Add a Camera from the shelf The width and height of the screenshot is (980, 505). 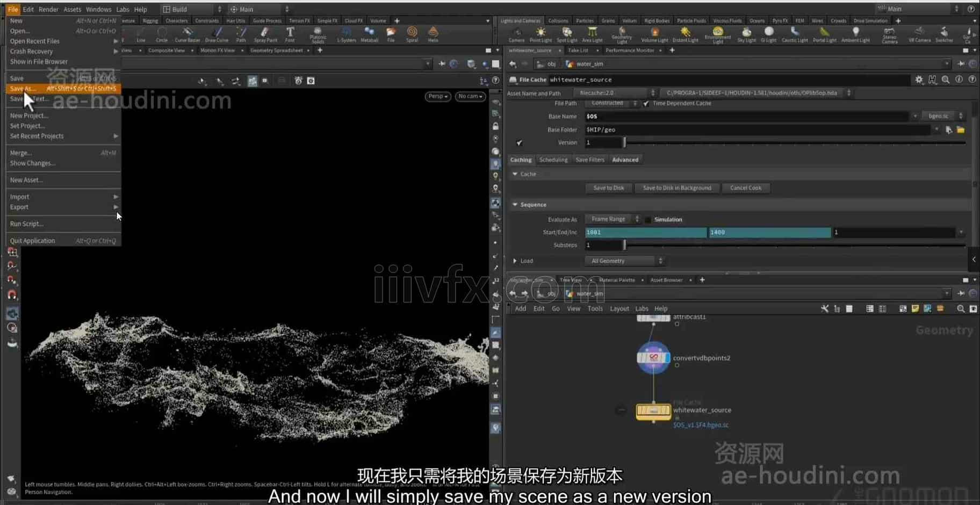(516, 34)
